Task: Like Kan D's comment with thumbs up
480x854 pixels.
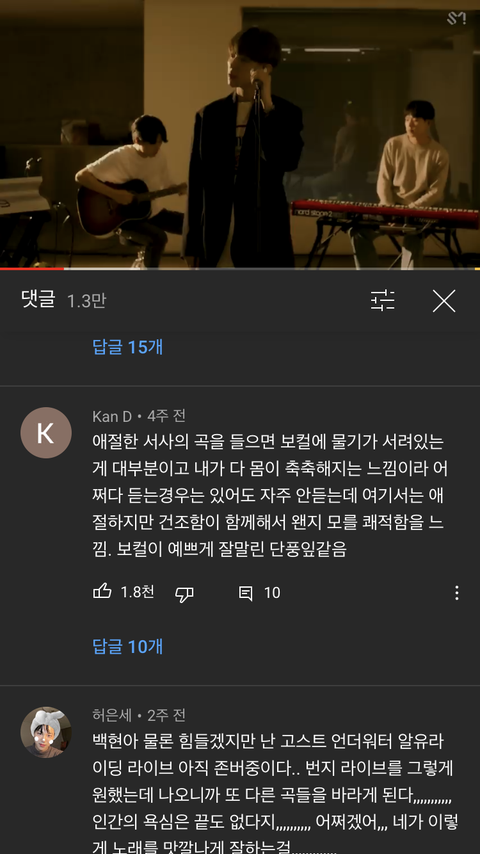Action: 102,592
